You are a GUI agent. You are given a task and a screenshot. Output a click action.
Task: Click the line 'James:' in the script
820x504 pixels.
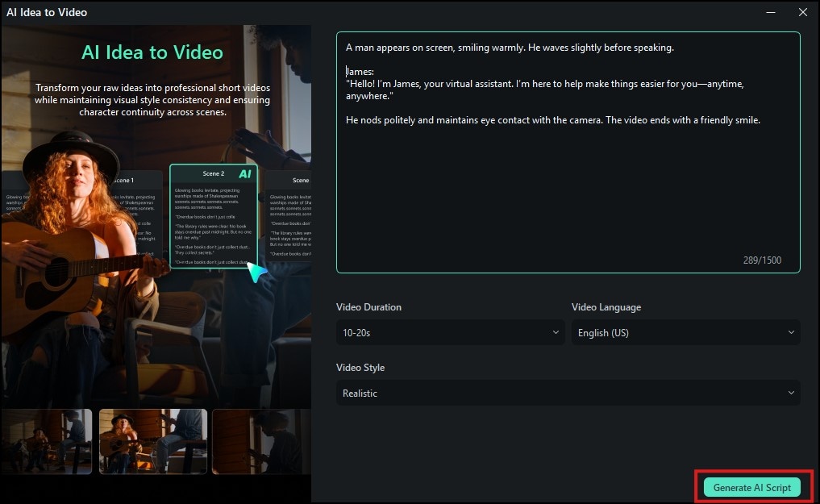pos(360,72)
